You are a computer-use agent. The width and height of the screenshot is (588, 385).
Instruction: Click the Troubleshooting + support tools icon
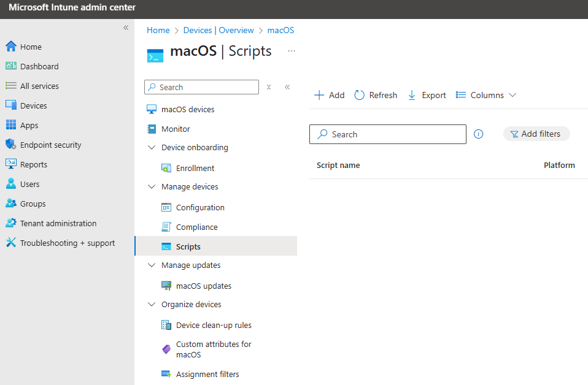11,243
